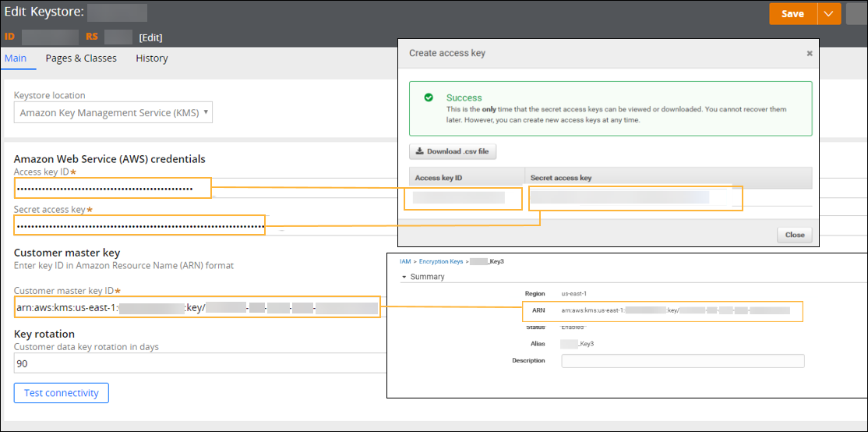Open the History tab
This screenshot has height=432, width=868.
point(152,58)
